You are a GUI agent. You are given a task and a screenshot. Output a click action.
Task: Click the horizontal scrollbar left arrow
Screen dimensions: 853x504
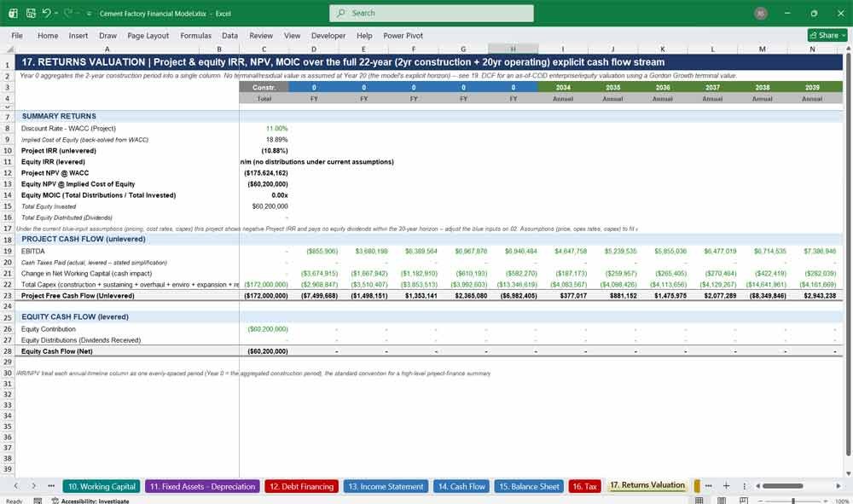757,486
